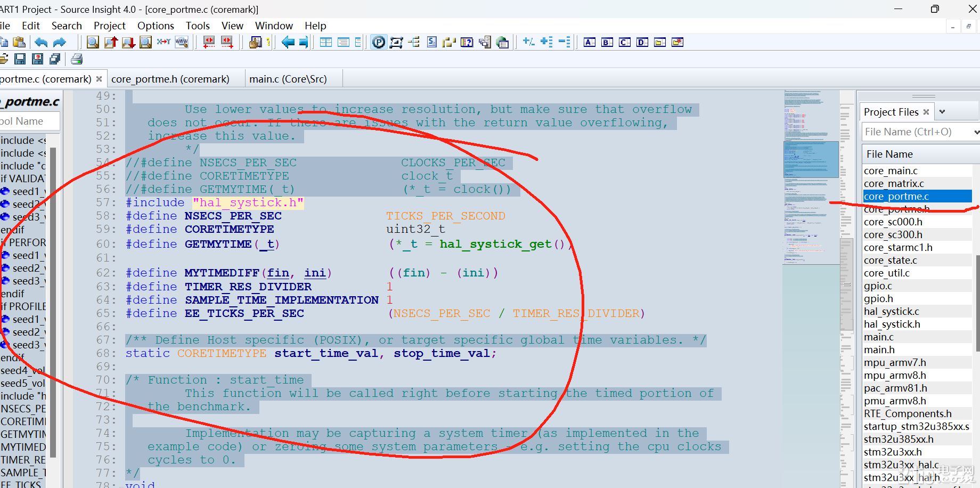The width and height of the screenshot is (980, 488).
Task: Select mpu_armv7.h in file list
Action: pyautogui.click(x=917, y=362)
